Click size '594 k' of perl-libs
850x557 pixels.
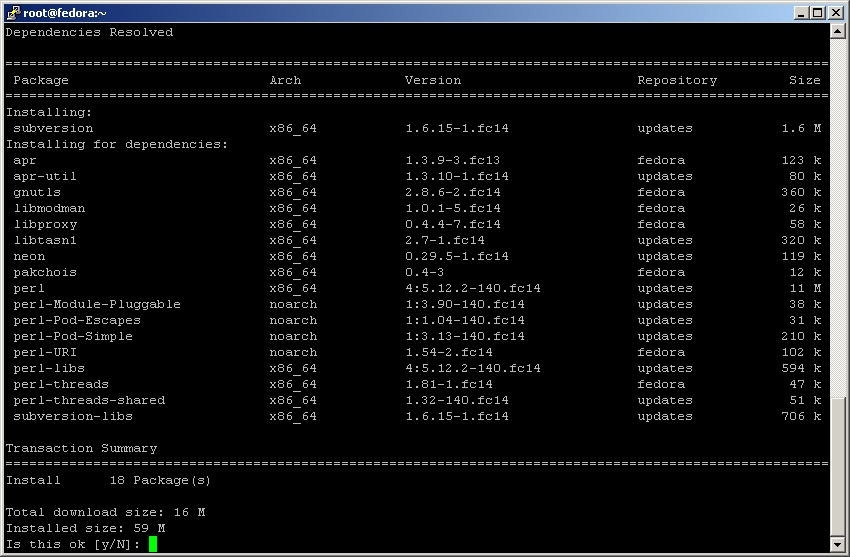click(801, 368)
